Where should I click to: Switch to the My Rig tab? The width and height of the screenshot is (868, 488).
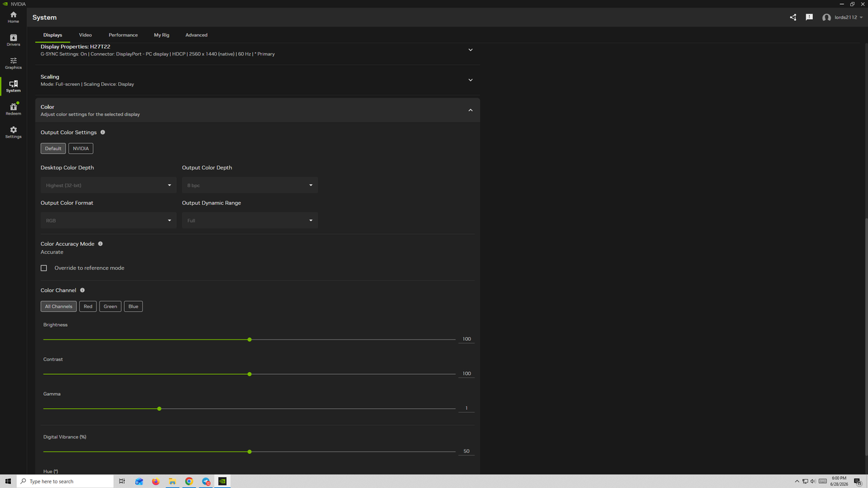pyautogui.click(x=161, y=35)
